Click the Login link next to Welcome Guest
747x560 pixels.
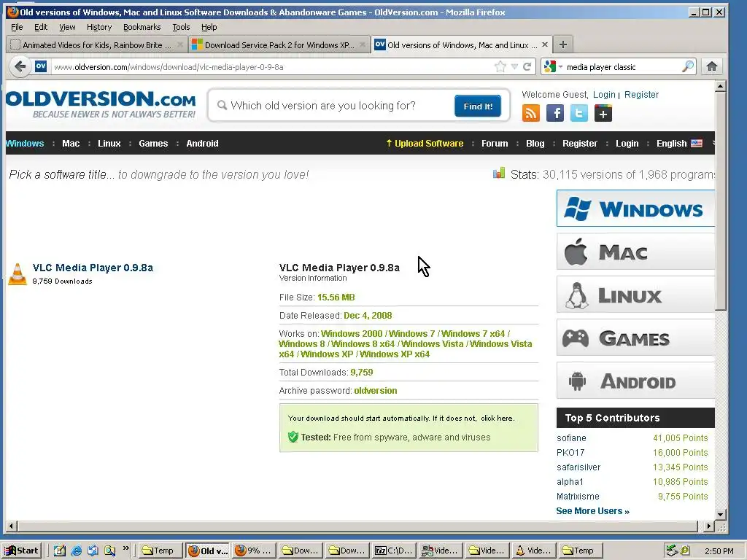pyautogui.click(x=604, y=94)
